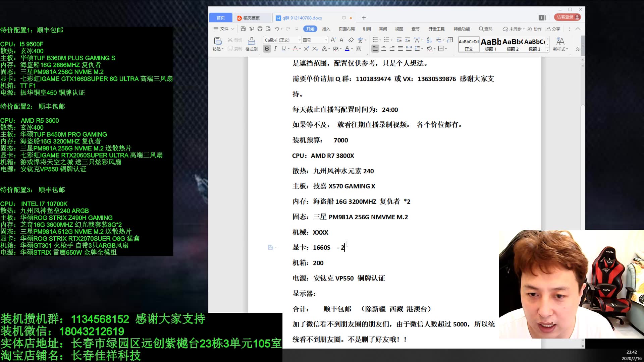Select Center alignment
This screenshot has height=362, width=644.
coord(384,49)
